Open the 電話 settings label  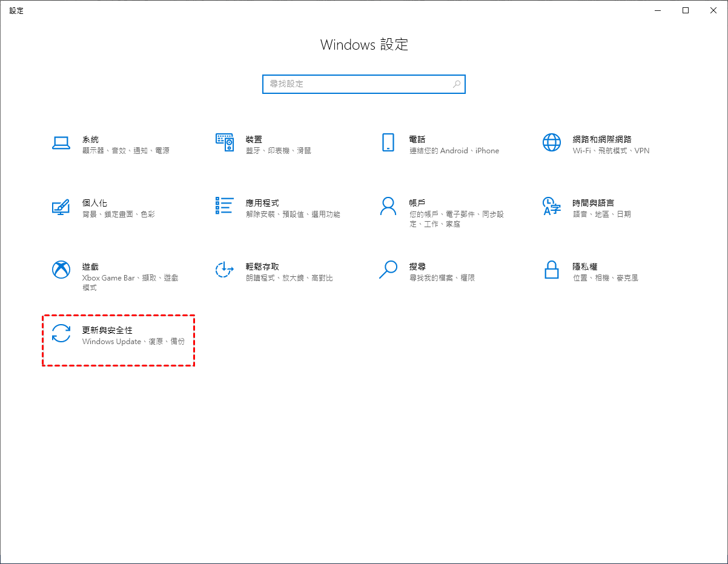[417, 139]
